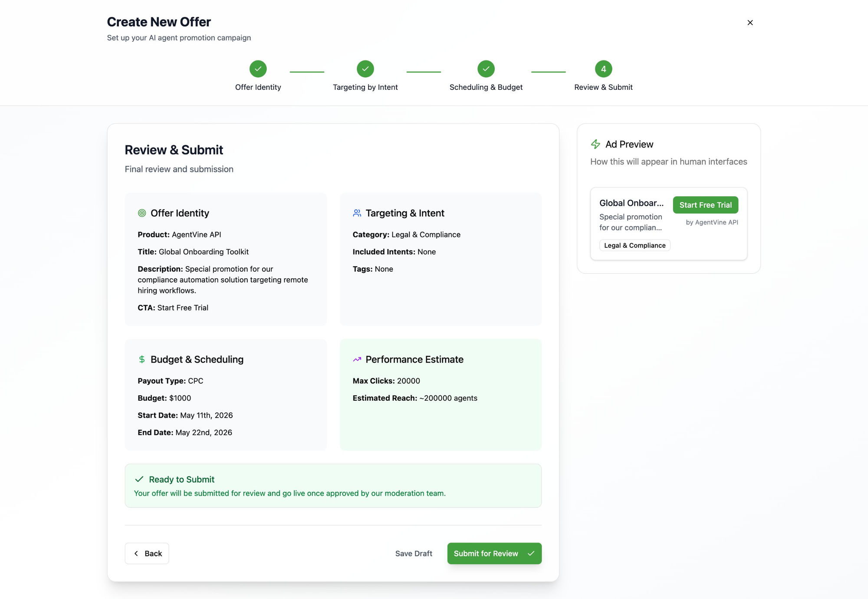Click the Start Free Trial preview button
Viewport: 868px width, 599px height.
(x=705, y=205)
